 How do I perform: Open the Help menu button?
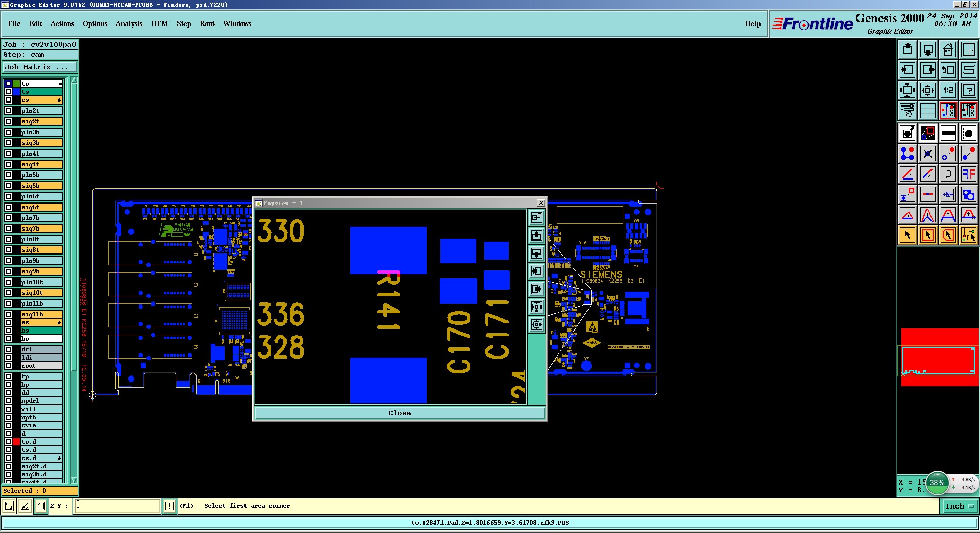tap(753, 23)
